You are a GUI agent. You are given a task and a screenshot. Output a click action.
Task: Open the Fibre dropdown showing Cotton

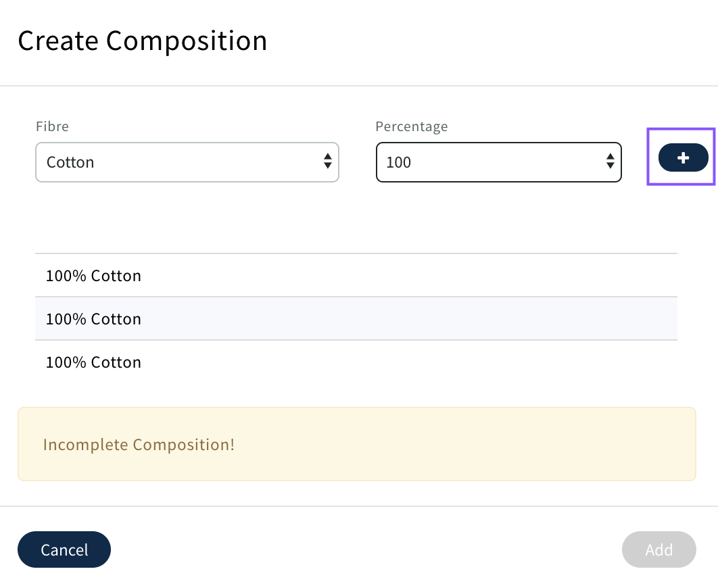187,162
